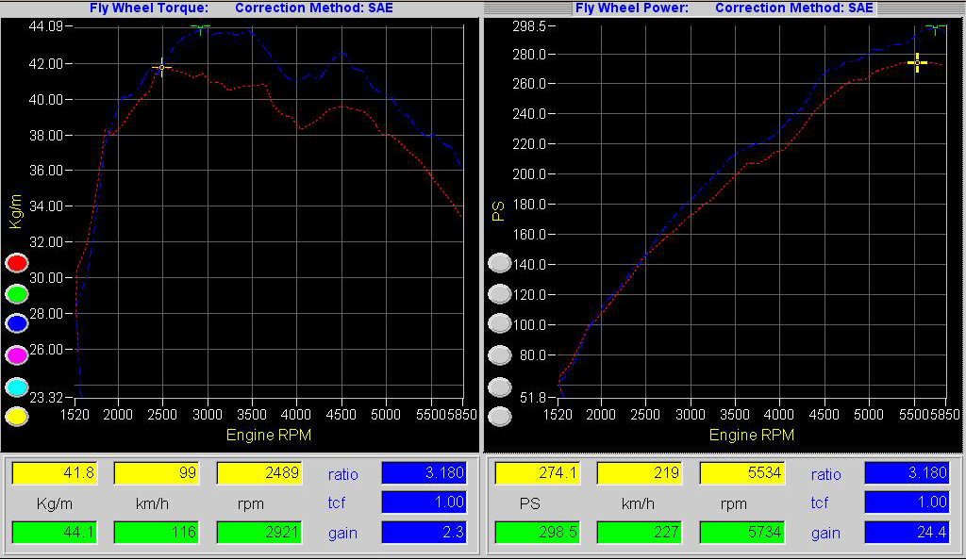Select the yellow 219 km/h value field
This screenshot has height=560, width=966.
(640, 473)
